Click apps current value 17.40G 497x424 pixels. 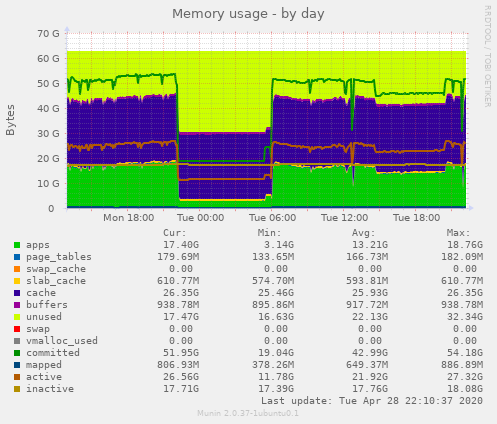[x=181, y=245]
